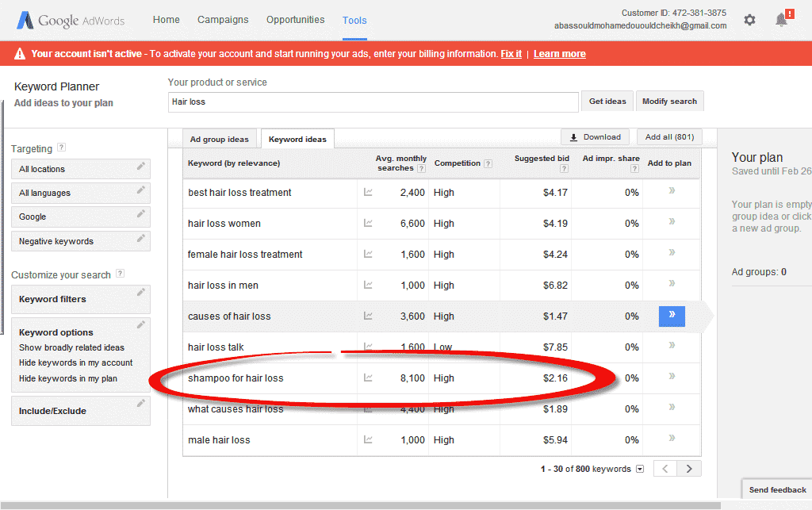
Task: Click the Get ideas button
Action: click(607, 101)
